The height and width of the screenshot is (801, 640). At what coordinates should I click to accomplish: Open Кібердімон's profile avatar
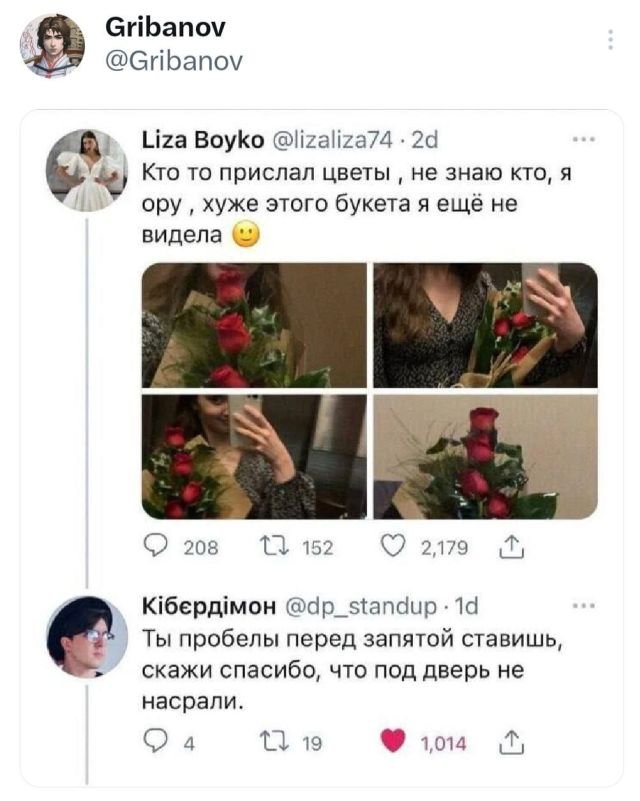(x=87, y=637)
